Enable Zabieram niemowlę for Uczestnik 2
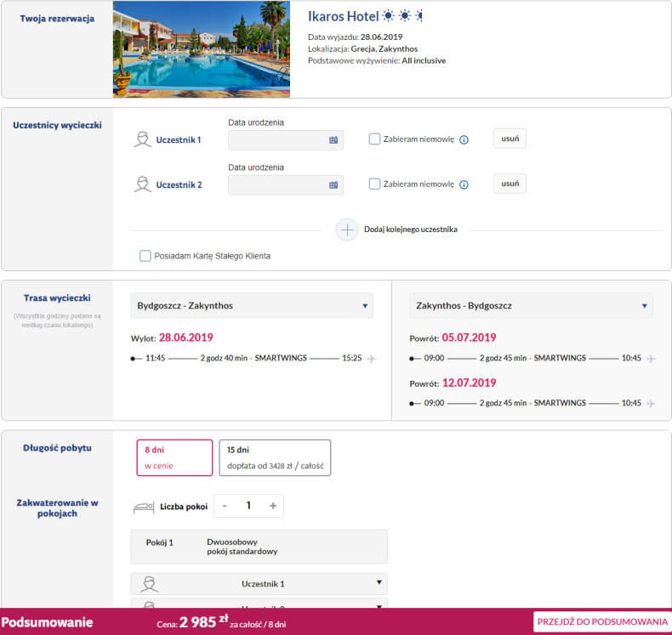The width and height of the screenshot is (672, 635). tap(374, 184)
